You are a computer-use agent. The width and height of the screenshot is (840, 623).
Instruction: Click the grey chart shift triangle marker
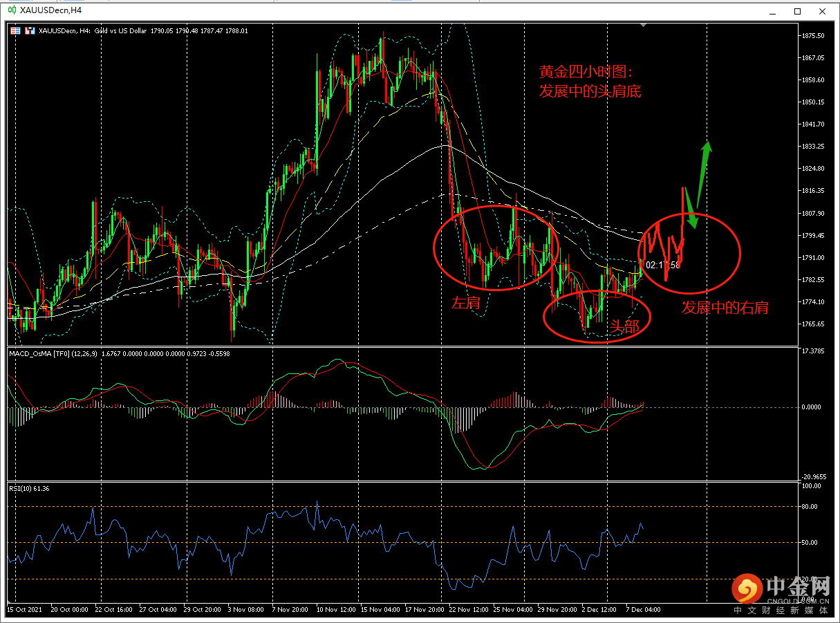click(x=644, y=25)
